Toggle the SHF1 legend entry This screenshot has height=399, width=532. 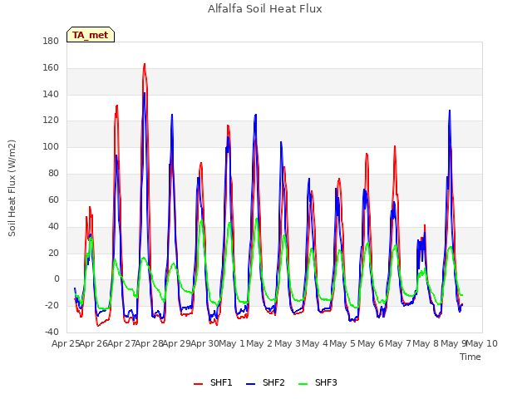(213, 382)
